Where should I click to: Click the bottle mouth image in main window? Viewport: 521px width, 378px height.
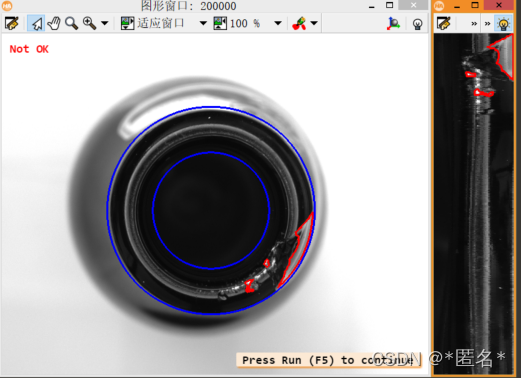211,210
